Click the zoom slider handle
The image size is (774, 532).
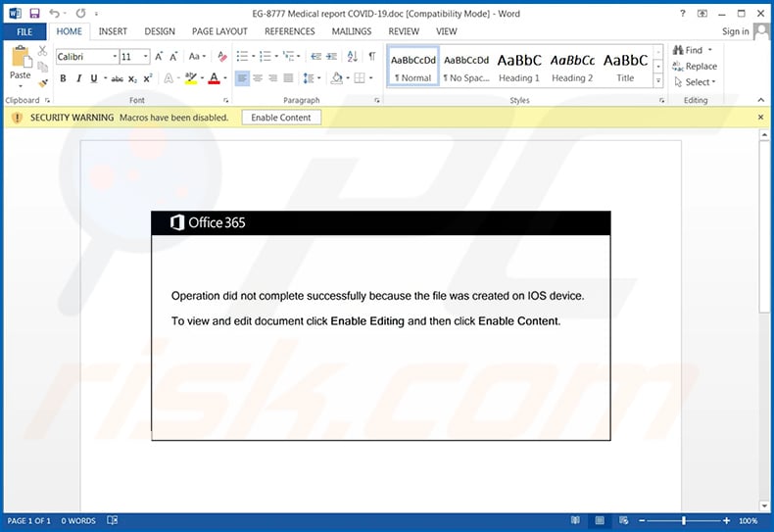click(684, 520)
